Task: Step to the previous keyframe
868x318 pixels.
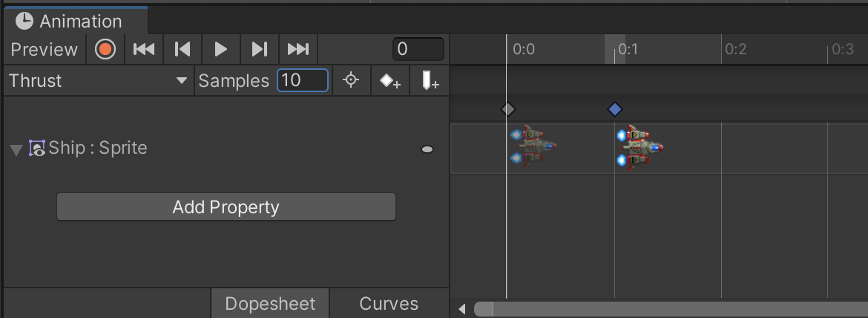Action: (183, 50)
